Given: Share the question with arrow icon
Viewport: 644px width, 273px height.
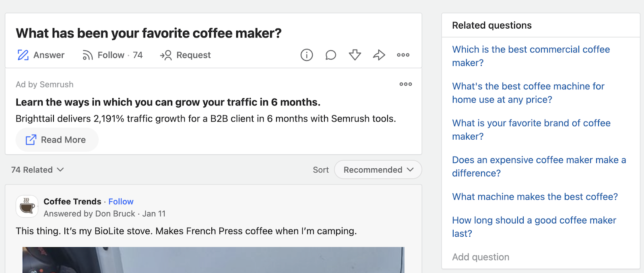Looking at the screenshot, I should [x=379, y=55].
